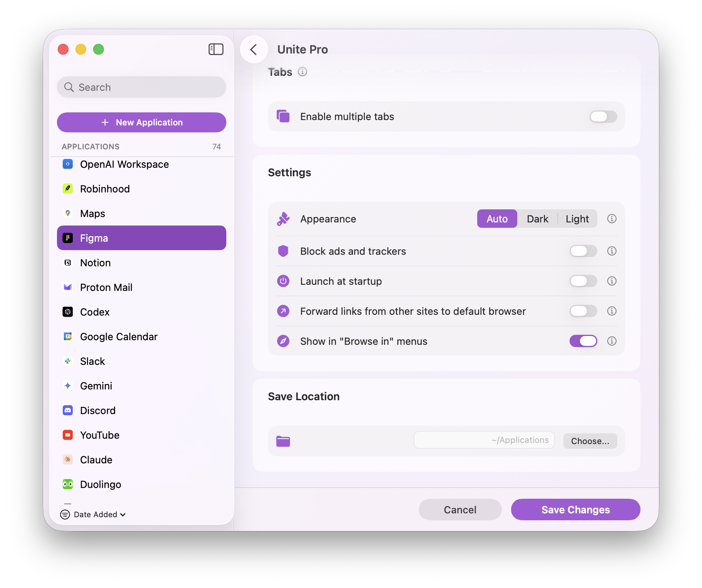Click the Discord app icon
Screen dimensions: 702x588
coord(68,411)
